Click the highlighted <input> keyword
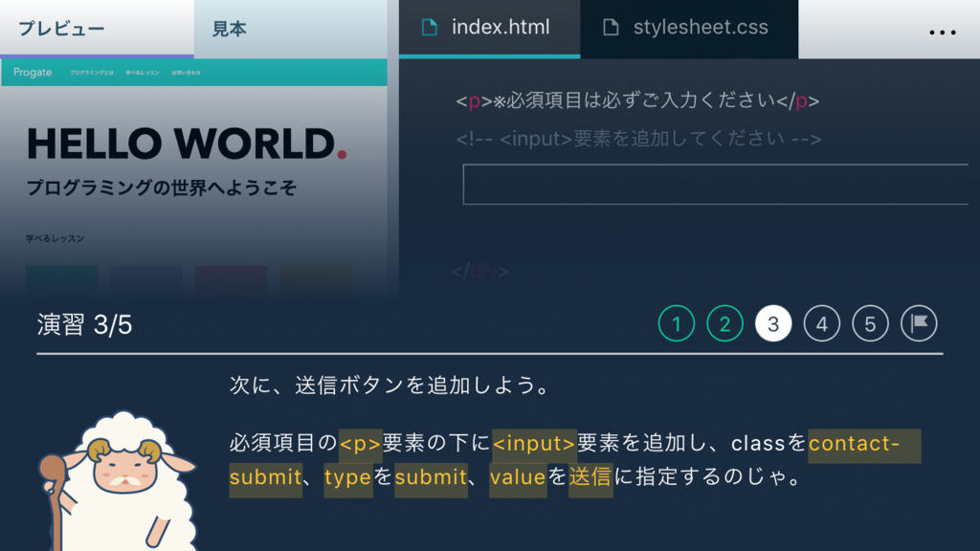Viewport: 980px width, 551px height. (x=534, y=444)
